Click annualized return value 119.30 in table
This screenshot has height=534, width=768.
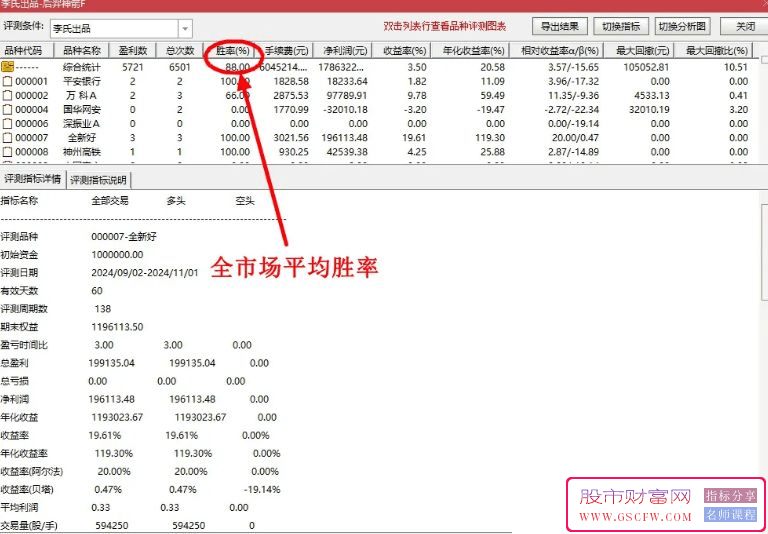pos(488,138)
